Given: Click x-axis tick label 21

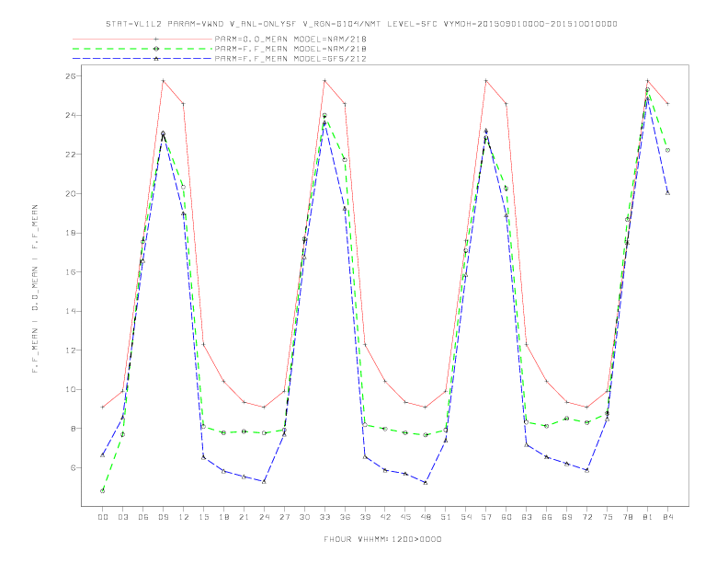Looking at the screenshot, I should click(244, 517).
